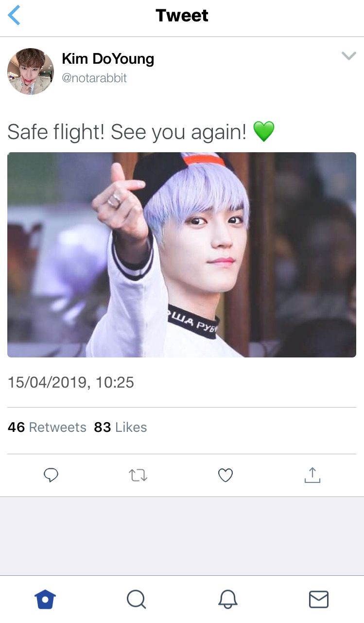
Task: Like the tweet with the heart icon
Action: [225, 475]
